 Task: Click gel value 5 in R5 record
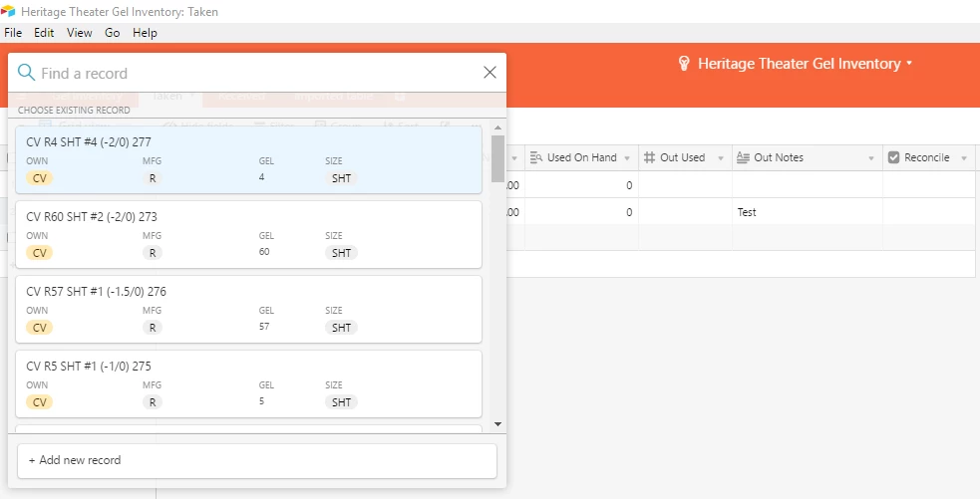pos(262,401)
